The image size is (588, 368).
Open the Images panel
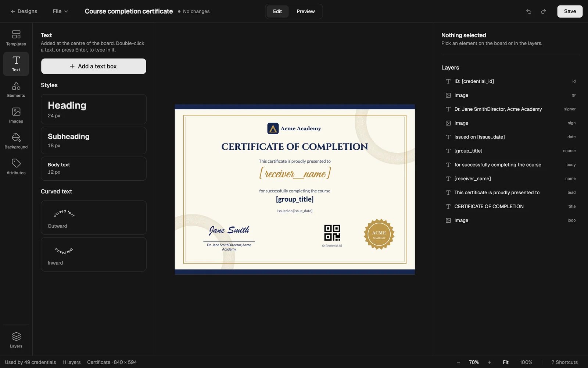16,116
